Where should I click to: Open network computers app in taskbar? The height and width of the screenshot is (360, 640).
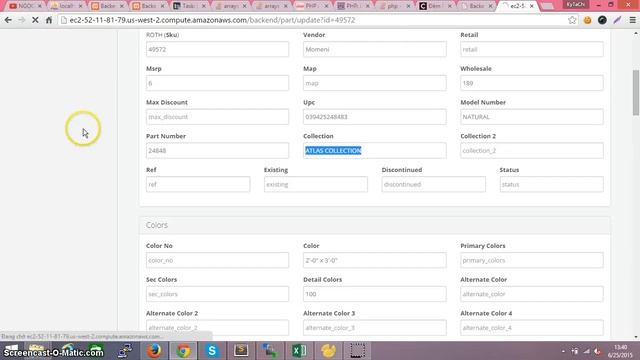(125, 351)
